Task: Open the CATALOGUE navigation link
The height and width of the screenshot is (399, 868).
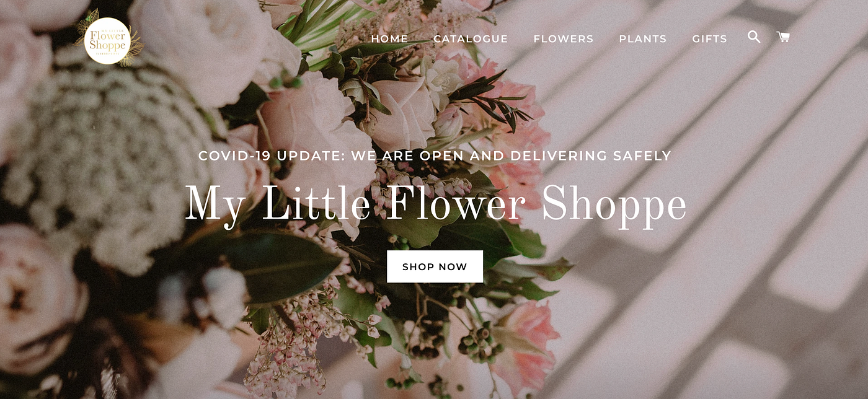Action: pos(471,39)
